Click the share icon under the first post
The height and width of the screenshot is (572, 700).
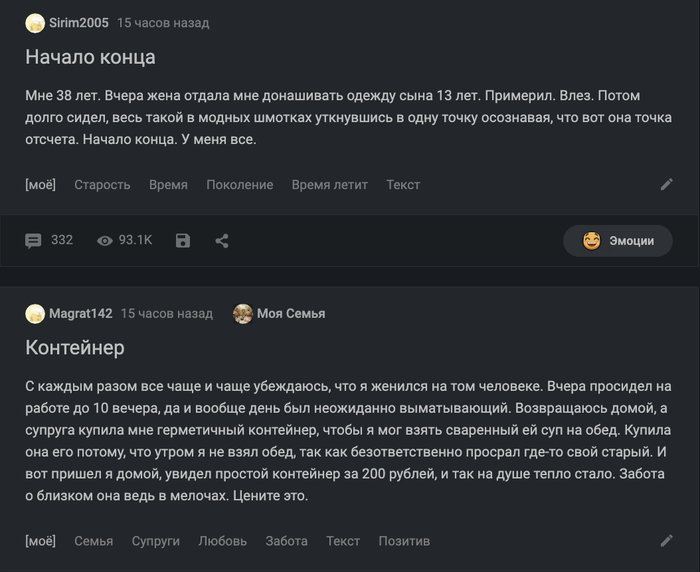point(222,241)
